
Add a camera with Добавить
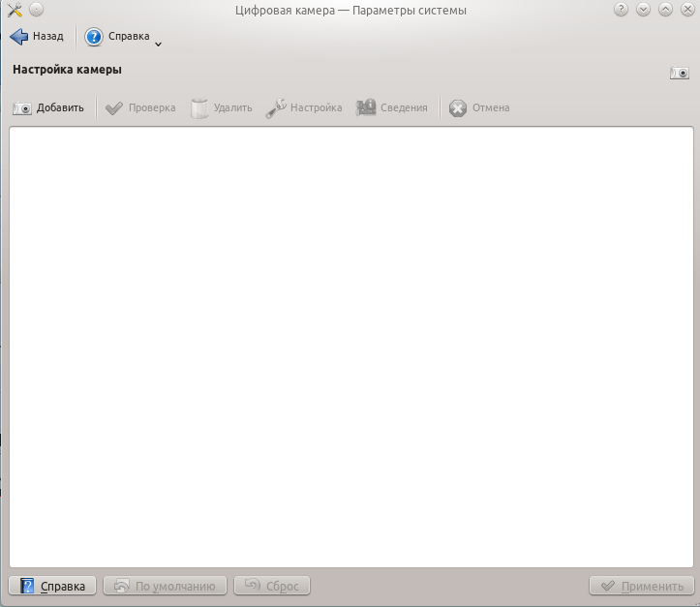[48, 108]
